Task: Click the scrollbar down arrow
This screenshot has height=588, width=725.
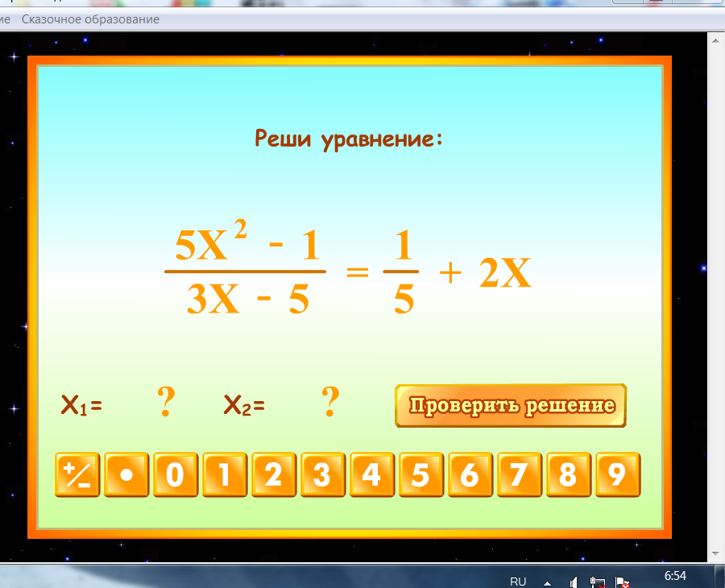Action: pyautogui.click(x=716, y=553)
